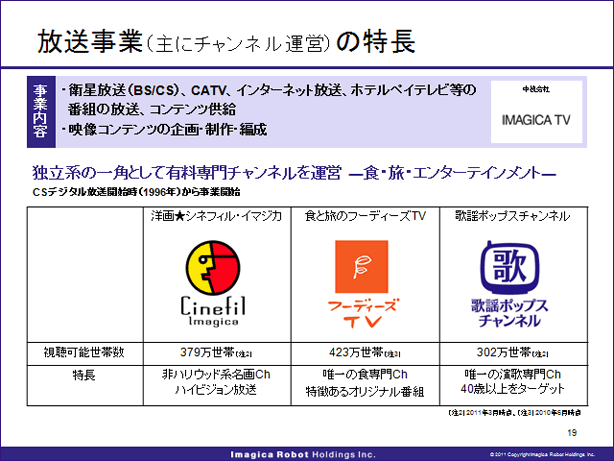Click the text 'ハイビジョン放送'
614x461 pixels.
[215, 390]
